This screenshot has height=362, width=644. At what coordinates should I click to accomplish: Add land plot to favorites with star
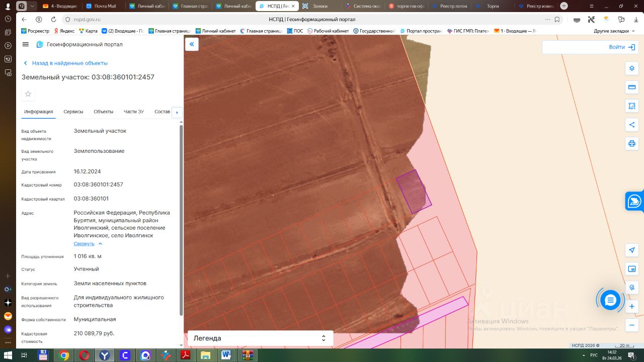[x=28, y=94]
